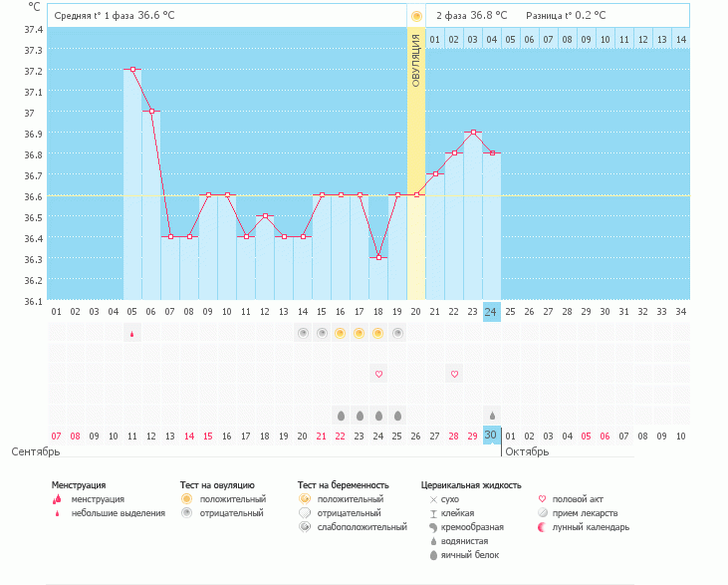
Task: Click the сухо cross icon in legend
Action: pos(433,499)
